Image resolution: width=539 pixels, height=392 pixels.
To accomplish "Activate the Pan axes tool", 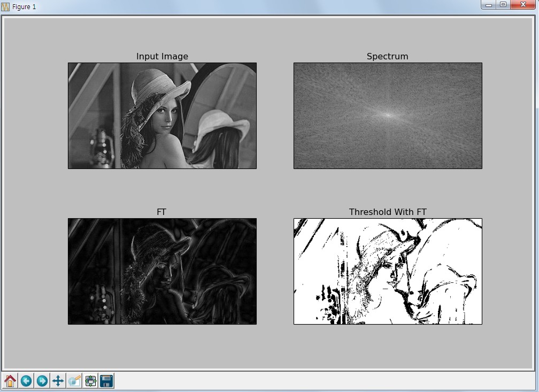I will click(58, 381).
